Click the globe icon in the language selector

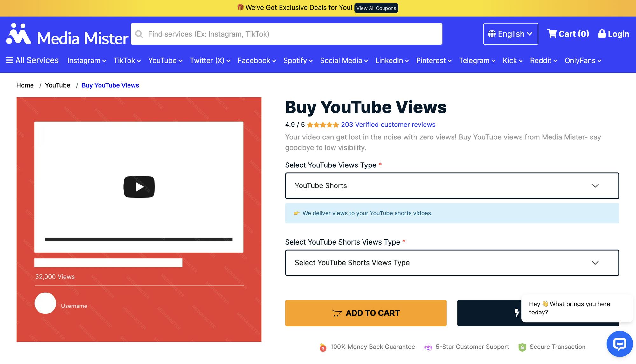point(492,34)
